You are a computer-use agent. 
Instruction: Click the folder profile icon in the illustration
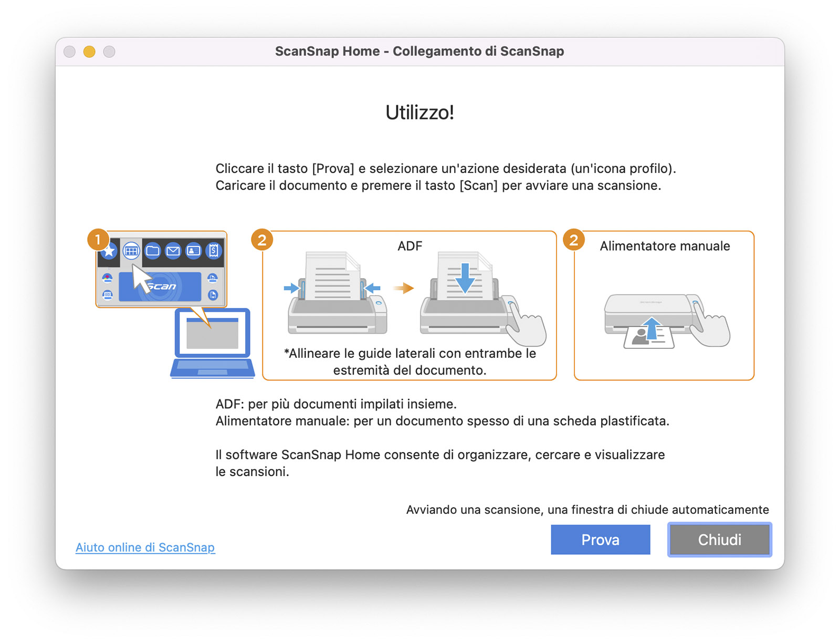[152, 251]
